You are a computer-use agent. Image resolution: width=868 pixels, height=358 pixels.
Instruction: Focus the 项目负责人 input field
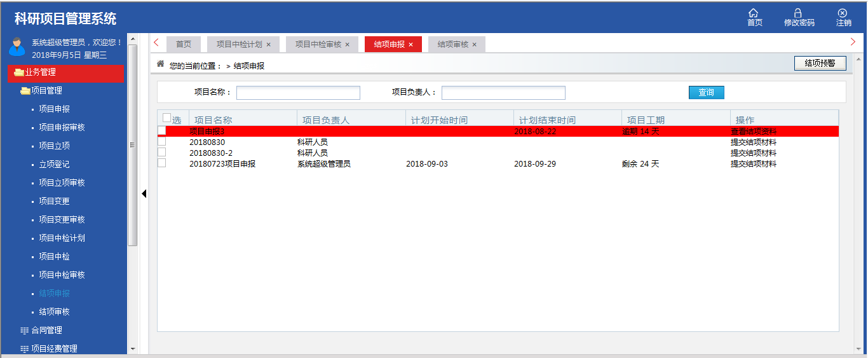coord(504,93)
